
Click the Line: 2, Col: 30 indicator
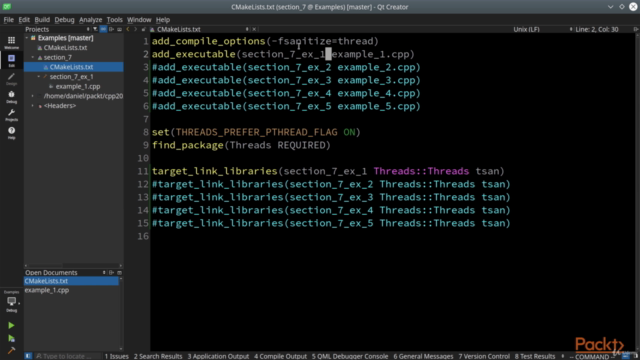tap(597, 29)
